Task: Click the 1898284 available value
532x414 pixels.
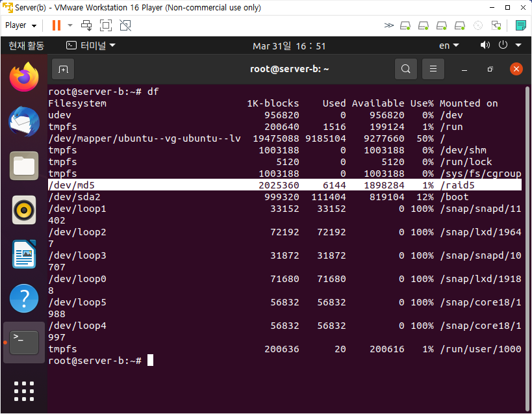Action: coord(384,185)
